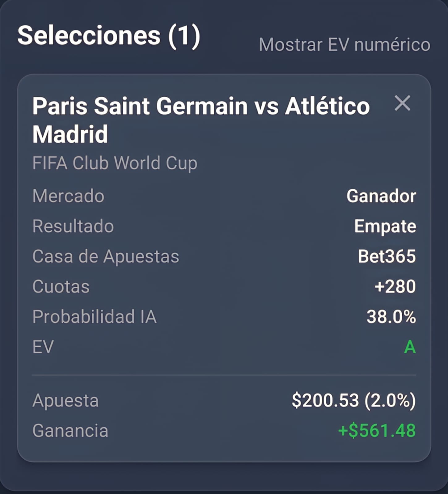Screen dimensions: 448x494
Task: Select the Mercado row label
Action: click(x=68, y=196)
